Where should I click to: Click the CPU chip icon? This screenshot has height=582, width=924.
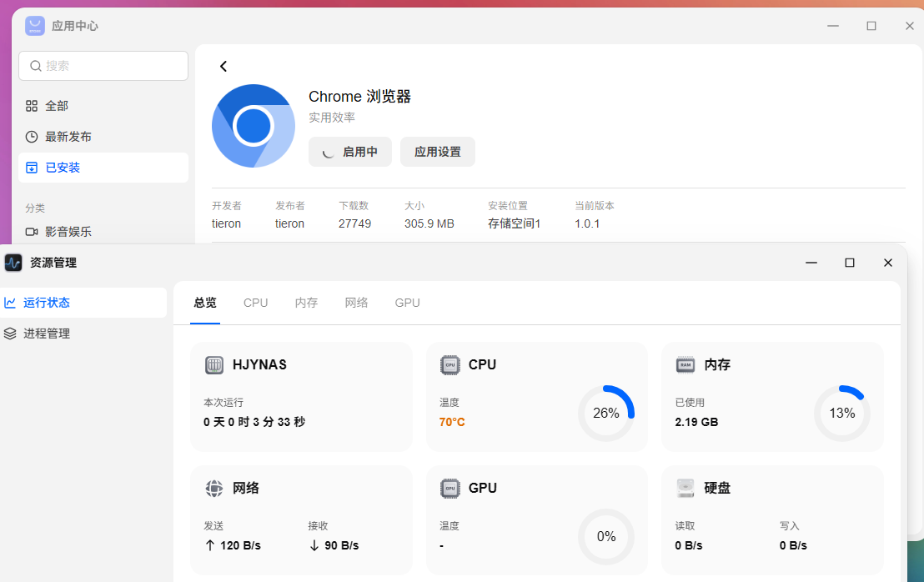pos(450,365)
